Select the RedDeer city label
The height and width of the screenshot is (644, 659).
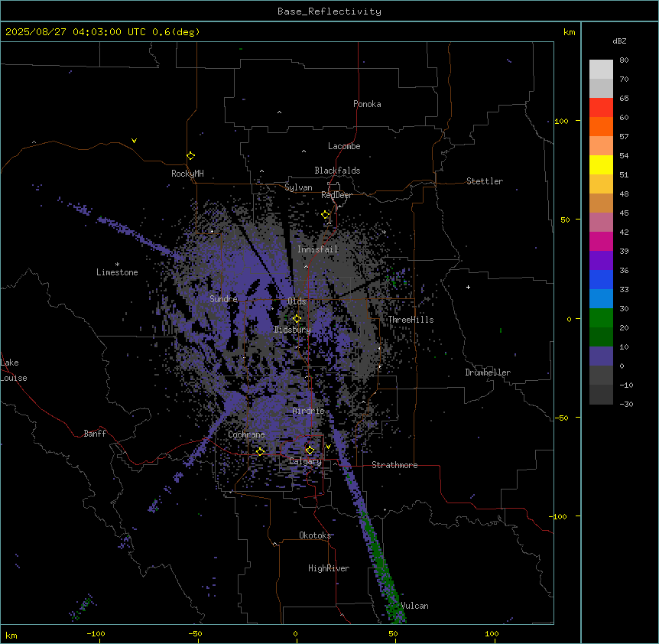[x=336, y=195]
